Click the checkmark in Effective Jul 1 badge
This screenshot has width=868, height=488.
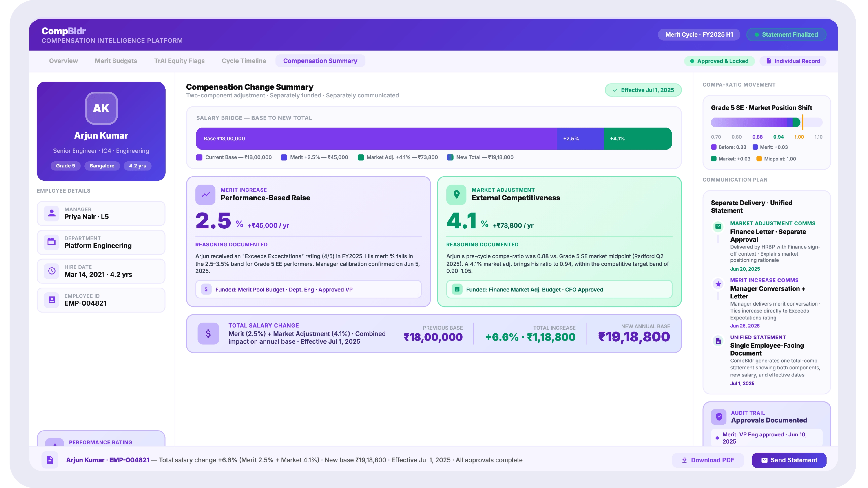[x=615, y=90]
